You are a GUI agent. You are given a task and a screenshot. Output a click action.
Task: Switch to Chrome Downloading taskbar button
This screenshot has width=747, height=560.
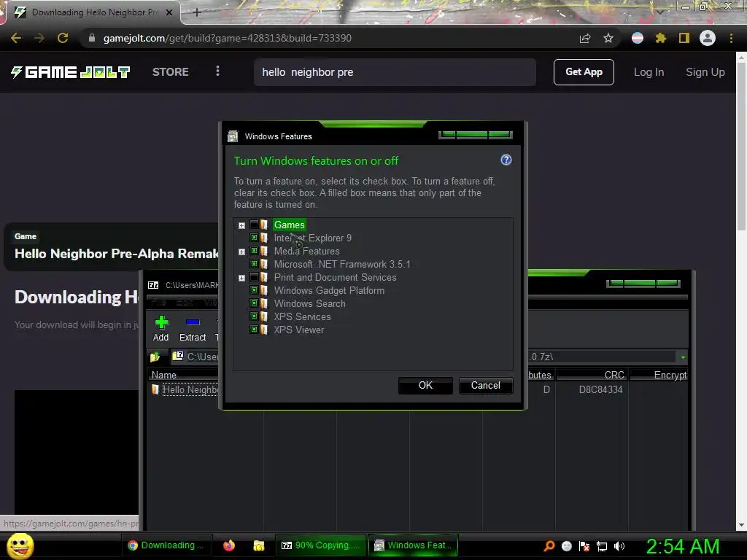[x=166, y=545]
